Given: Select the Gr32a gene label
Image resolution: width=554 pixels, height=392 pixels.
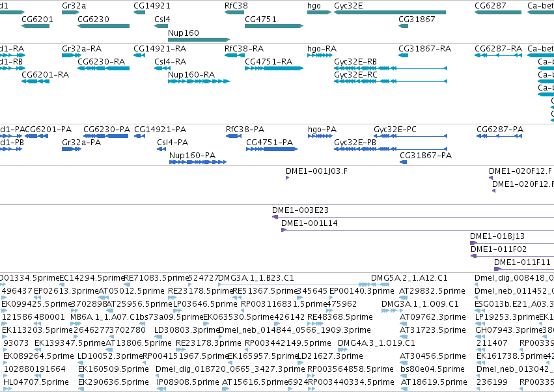Looking at the screenshot, I should coord(74,6).
